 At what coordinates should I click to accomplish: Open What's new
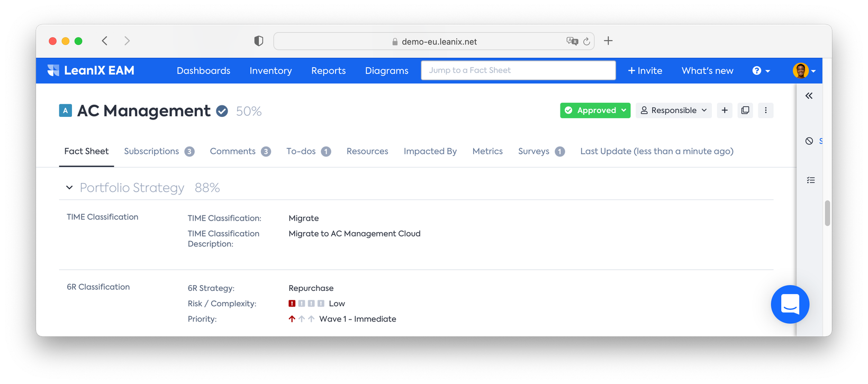(707, 70)
